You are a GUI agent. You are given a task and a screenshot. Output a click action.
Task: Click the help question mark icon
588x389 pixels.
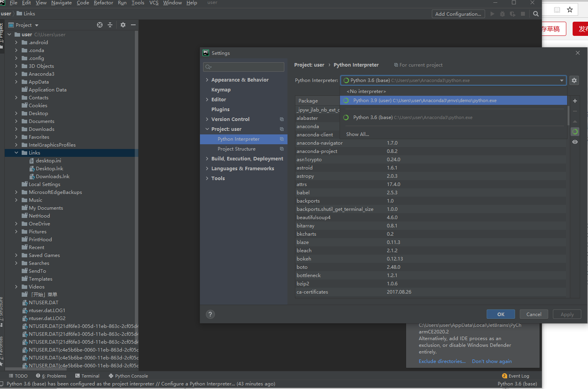click(210, 314)
